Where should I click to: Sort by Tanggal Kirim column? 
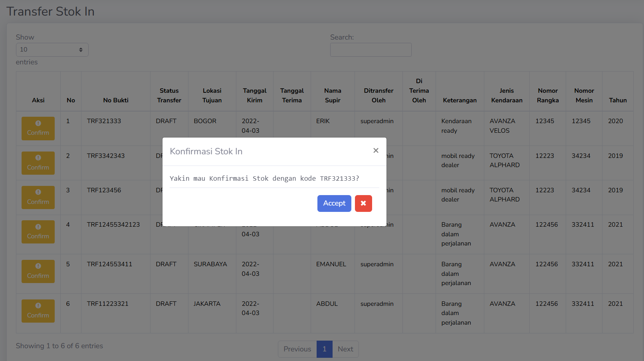[x=254, y=96]
